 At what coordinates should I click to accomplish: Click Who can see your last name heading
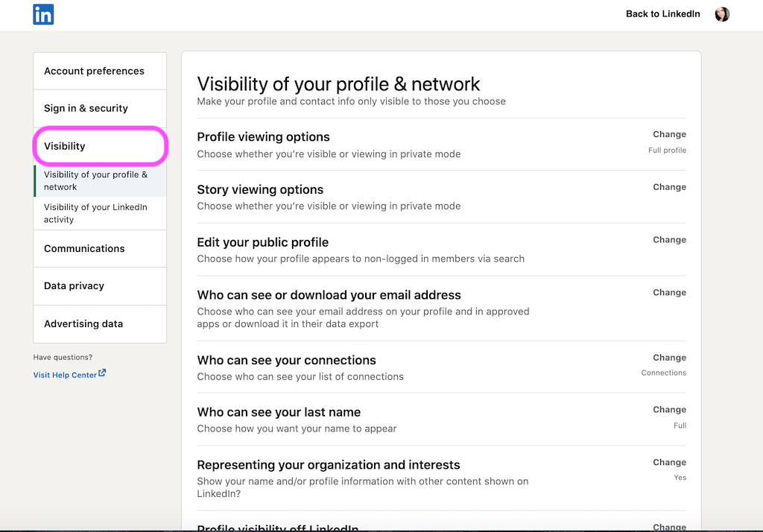tap(279, 412)
